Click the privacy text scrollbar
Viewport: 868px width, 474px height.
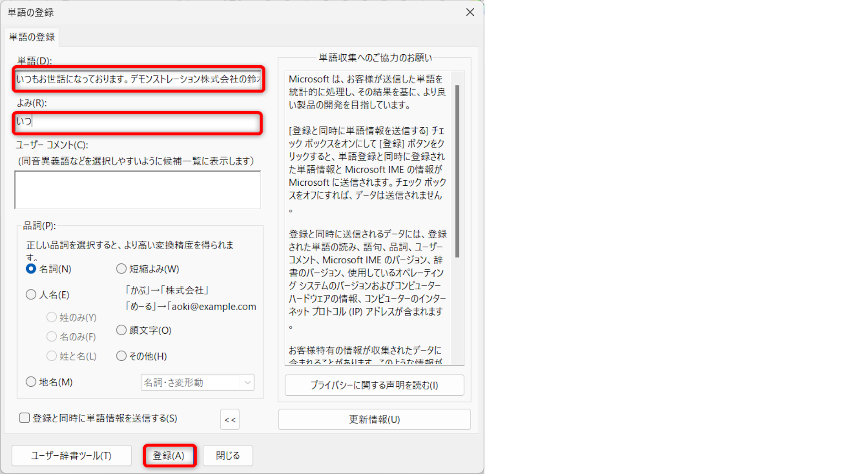click(x=457, y=171)
